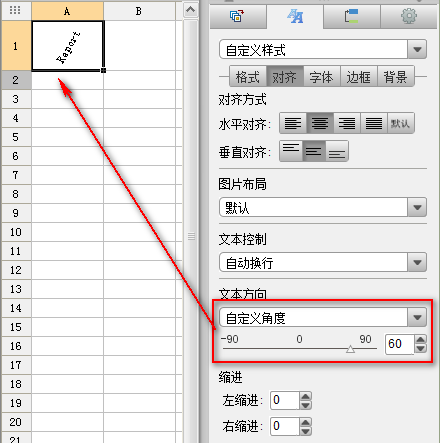Image resolution: width=440 pixels, height=443 pixels.
Task: Select row 2 header
Action: click(16, 80)
